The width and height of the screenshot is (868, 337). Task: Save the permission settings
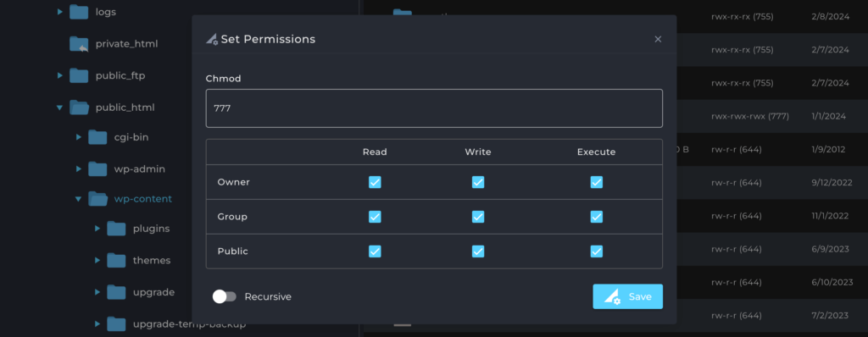(628, 296)
